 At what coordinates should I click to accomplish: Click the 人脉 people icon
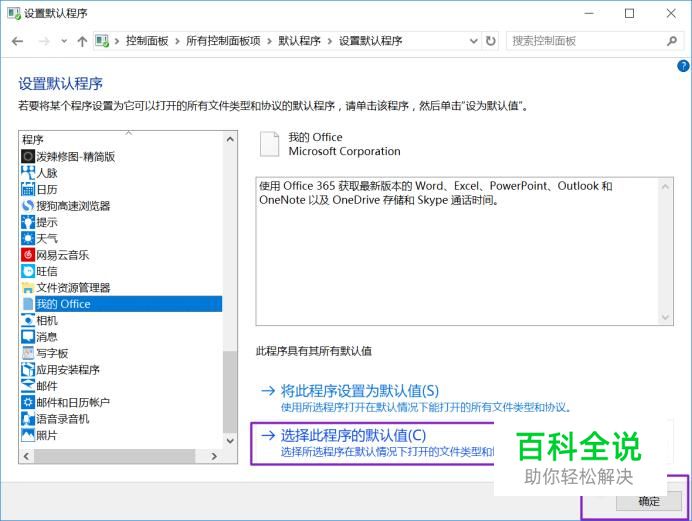pyautogui.click(x=28, y=172)
